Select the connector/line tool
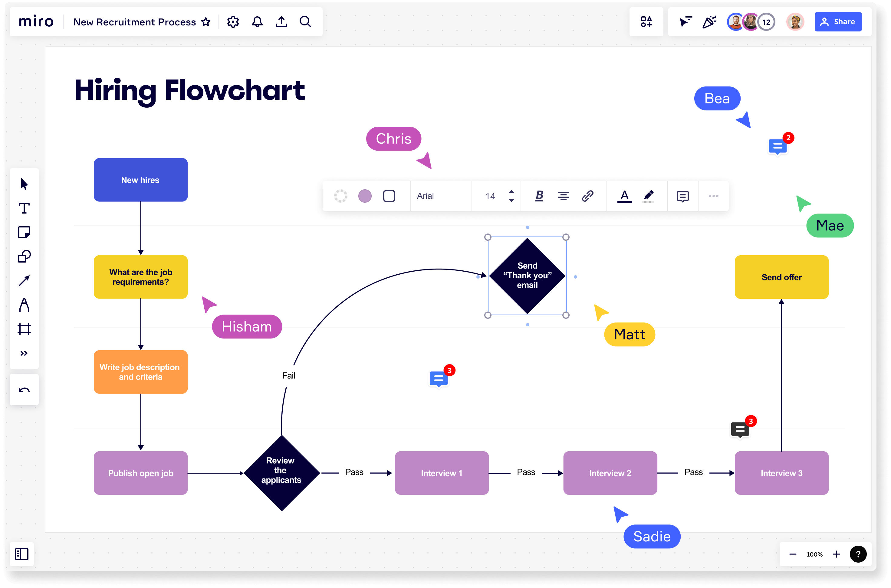 24,281
